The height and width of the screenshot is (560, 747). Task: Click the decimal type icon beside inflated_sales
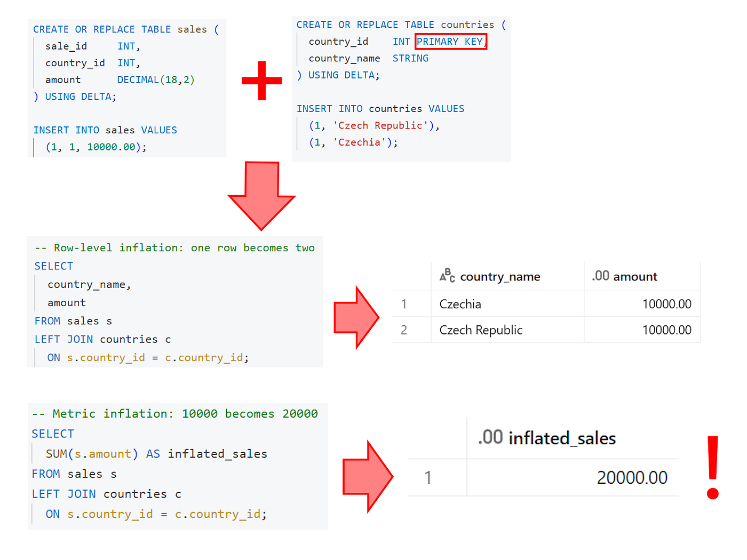tap(490, 438)
